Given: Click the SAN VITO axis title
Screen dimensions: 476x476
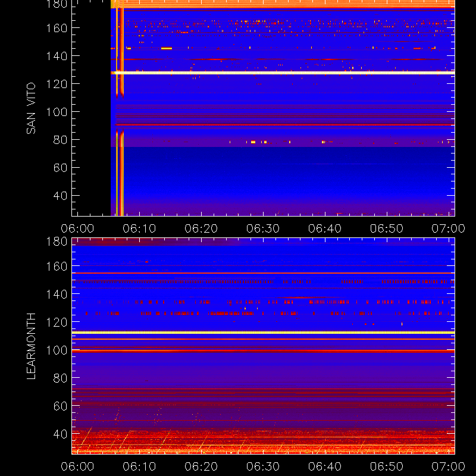Looking at the screenshot, I should pos(31,108).
